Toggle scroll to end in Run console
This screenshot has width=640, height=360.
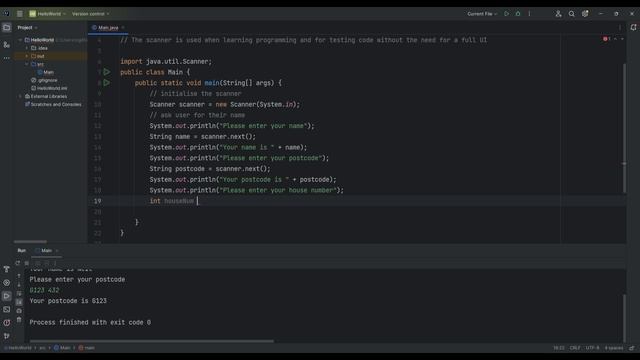pos(19,302)
